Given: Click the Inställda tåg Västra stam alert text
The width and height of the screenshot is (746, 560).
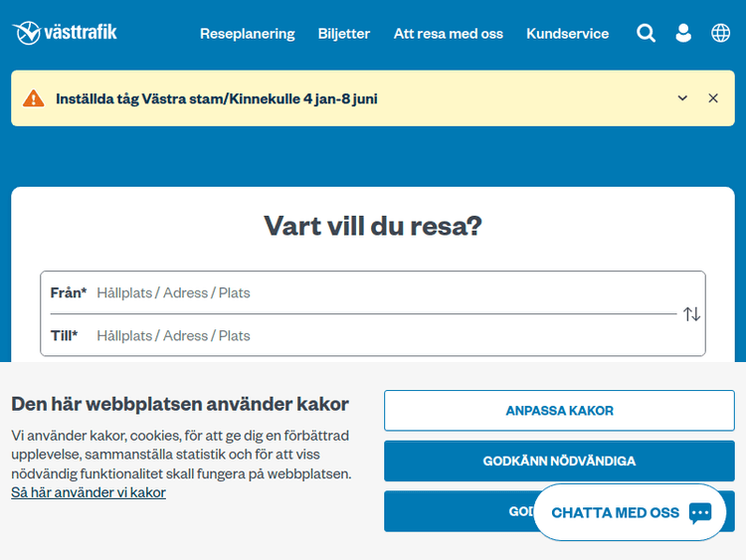Looking at the screenshot, I should [x=217, y=98].
